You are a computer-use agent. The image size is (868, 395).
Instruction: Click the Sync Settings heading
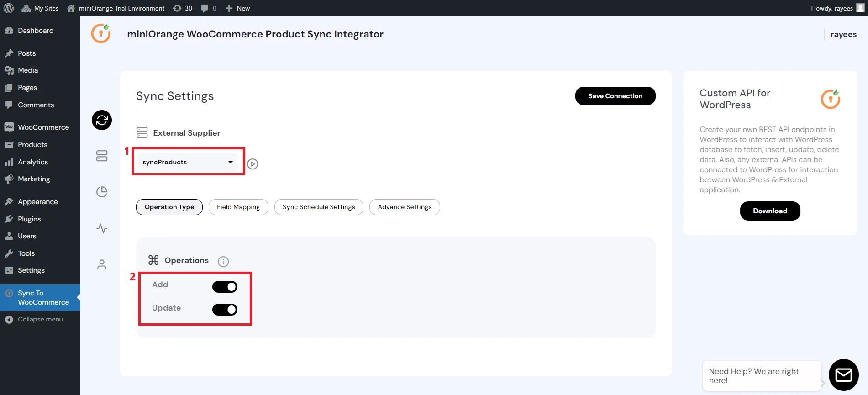175,96
